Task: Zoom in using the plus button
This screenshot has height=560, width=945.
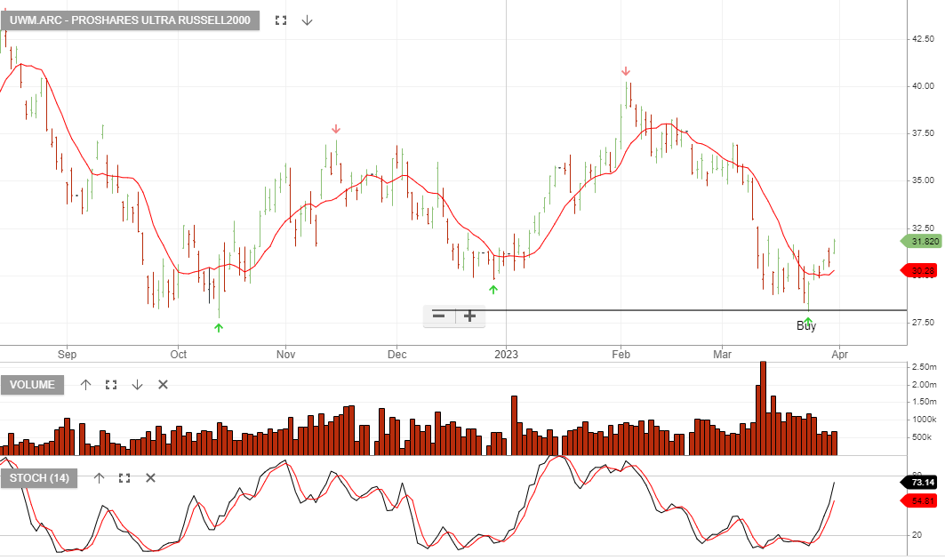Action: point(468,316)
